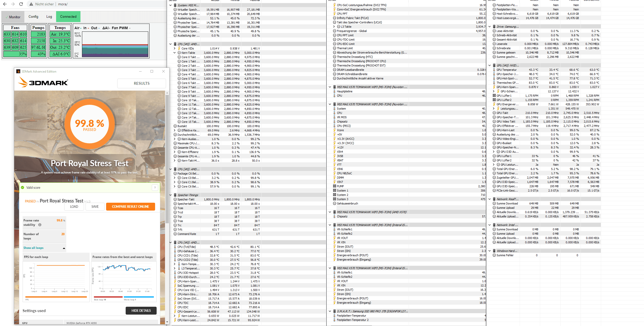
Task: Click the GPU Temperatur thermometer icon
Action: [494, 70]
